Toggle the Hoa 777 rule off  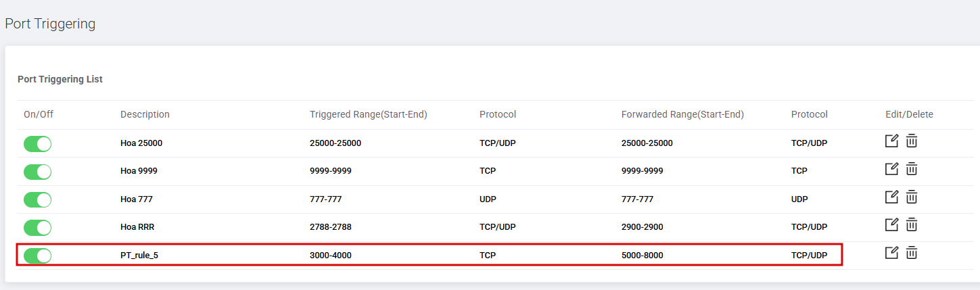point(37,200)
